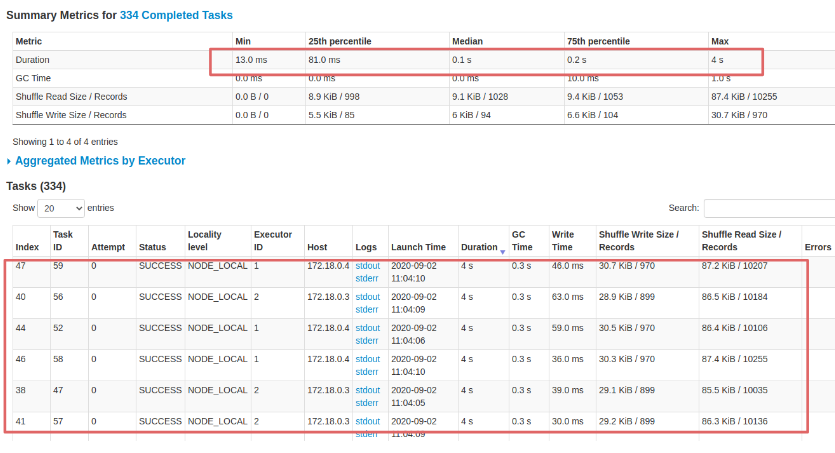Open stdout log for task ID 47

pyautogui.click(x=367, y=390)
